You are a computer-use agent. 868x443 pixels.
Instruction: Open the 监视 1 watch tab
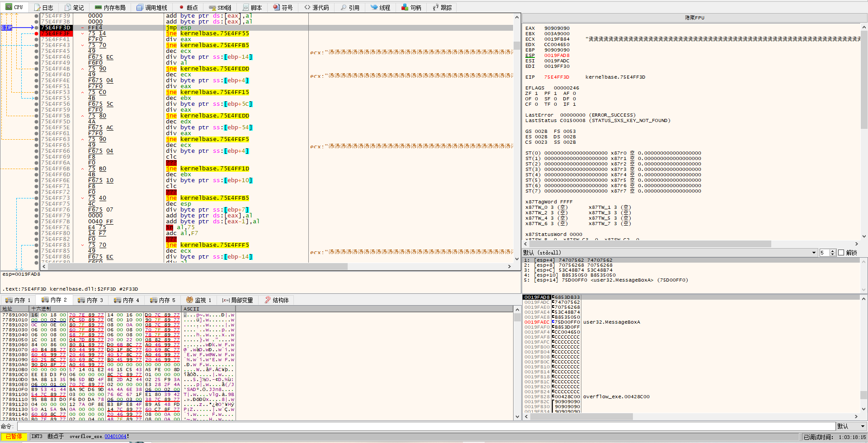click(x=199, y=300)
